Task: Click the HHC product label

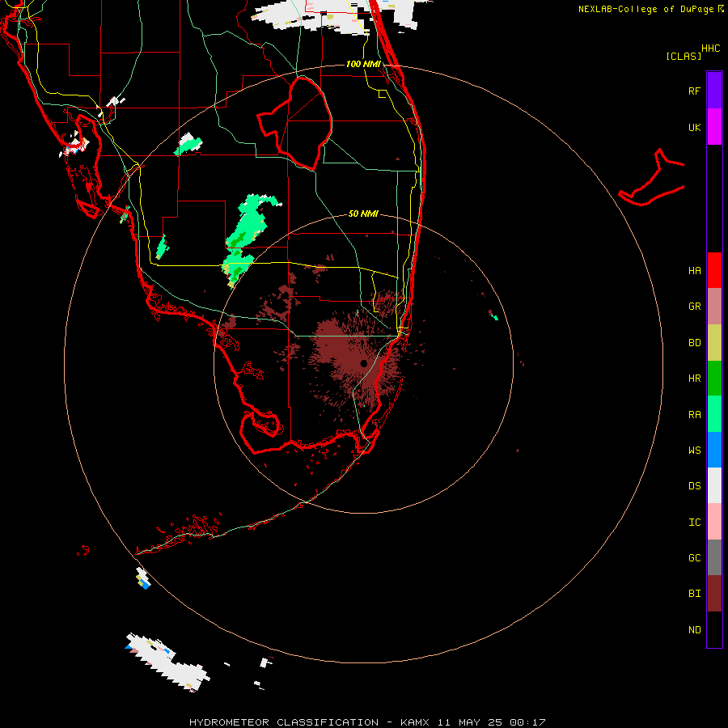Action: [x=711, y=49]
